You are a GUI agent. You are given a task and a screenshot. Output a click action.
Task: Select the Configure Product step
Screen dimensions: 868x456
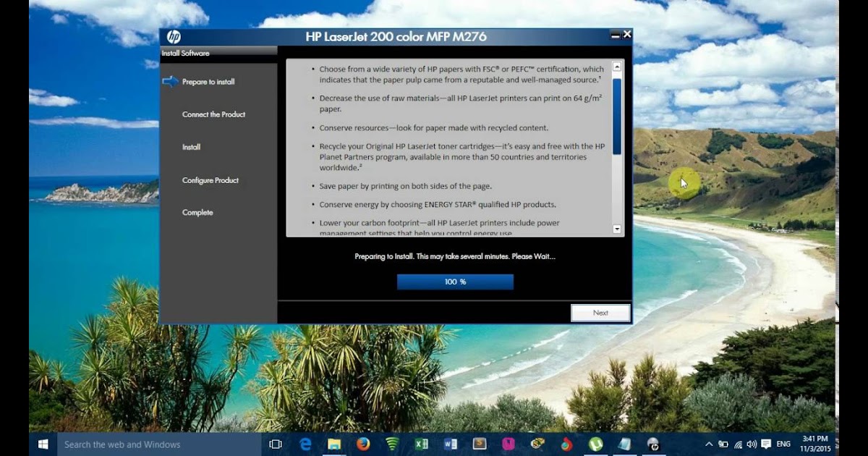[210, 180]
